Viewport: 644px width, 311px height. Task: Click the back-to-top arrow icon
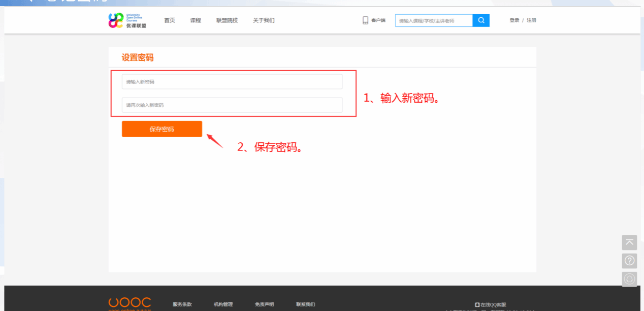pos(629,242)
